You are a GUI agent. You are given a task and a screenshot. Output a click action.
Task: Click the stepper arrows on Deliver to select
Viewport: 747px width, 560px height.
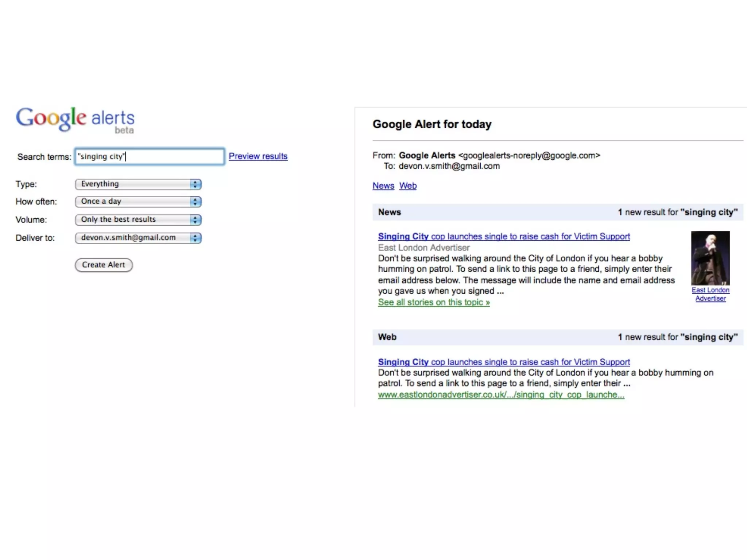tap(196, 238)
